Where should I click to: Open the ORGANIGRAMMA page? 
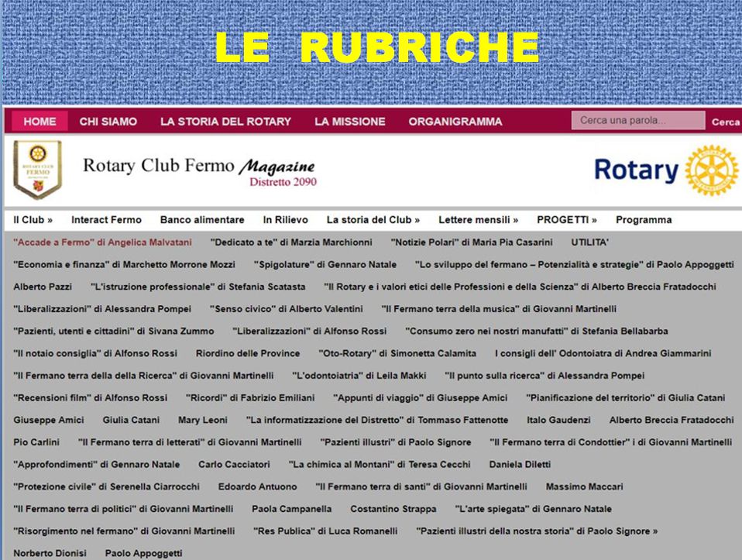[455, 122]
